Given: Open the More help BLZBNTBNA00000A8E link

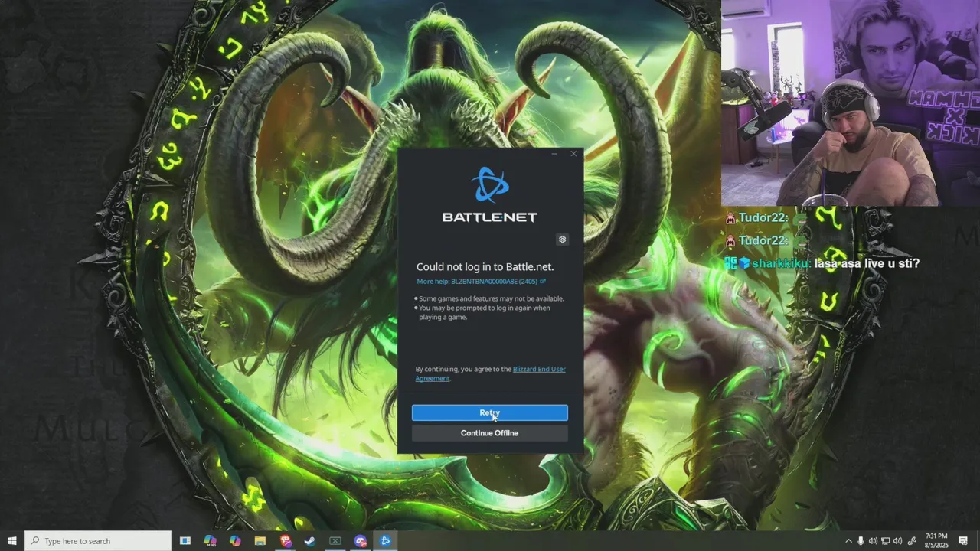Looking at the screenshot, I should coord(481,282).
